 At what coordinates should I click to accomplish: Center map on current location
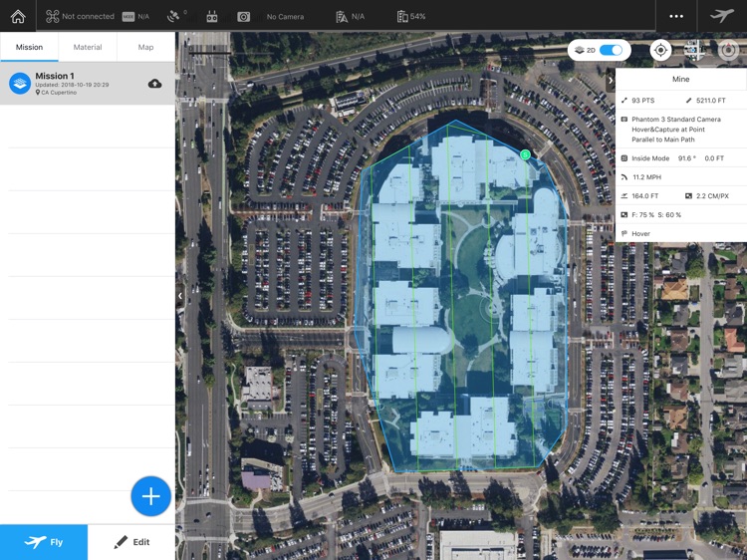click(660, 50)
